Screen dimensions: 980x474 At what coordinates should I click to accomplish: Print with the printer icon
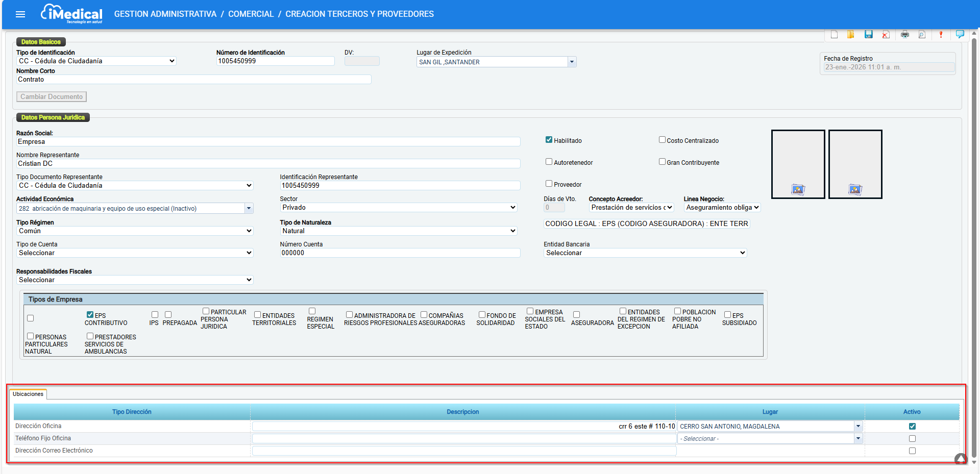tap(905, 35)
